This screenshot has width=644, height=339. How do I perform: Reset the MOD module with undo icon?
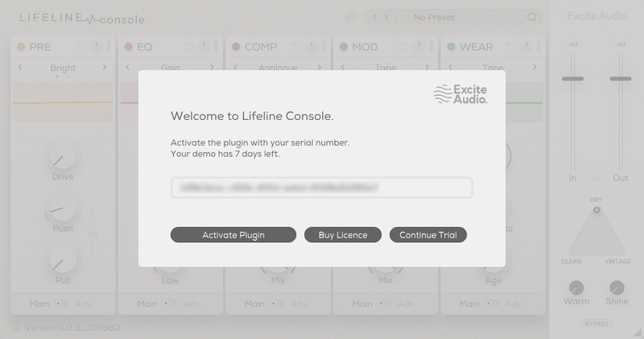[404, 47]
